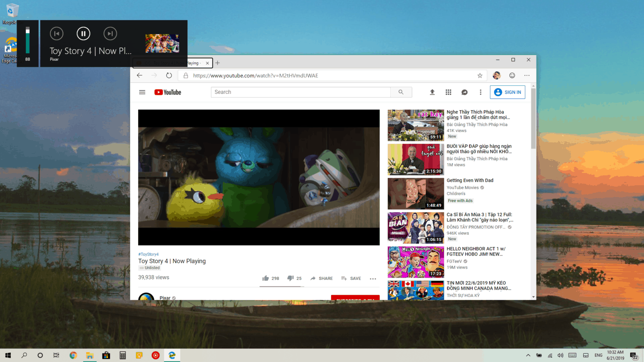The image size is (644, 362).
Task: Share the Toy Story 4 video
Action: pyautogui.click(x=321, y=278)
